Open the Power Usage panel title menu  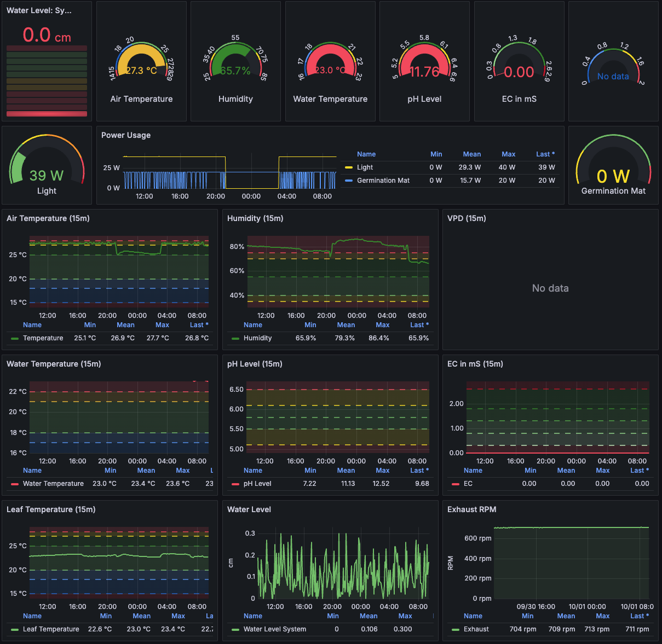point(126,135)
